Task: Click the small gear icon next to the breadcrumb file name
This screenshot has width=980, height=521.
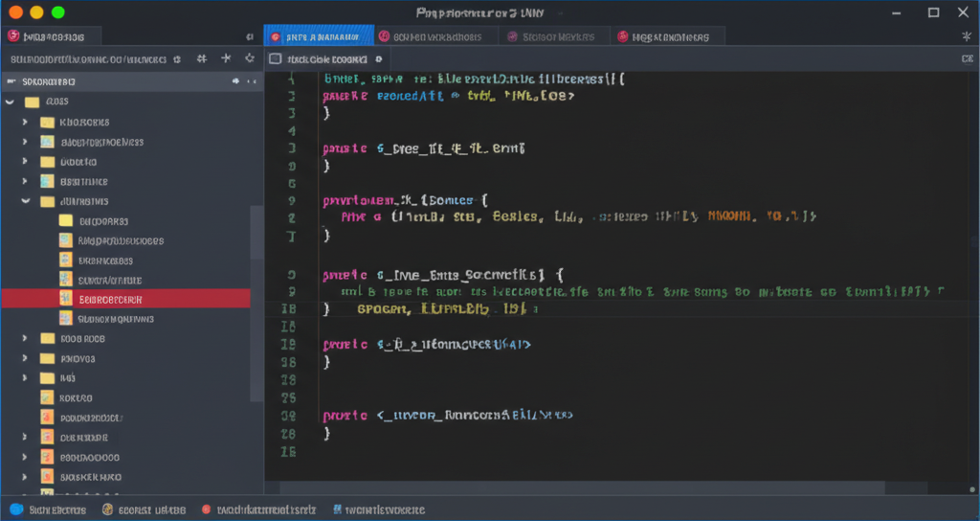Action: (378, 58)
